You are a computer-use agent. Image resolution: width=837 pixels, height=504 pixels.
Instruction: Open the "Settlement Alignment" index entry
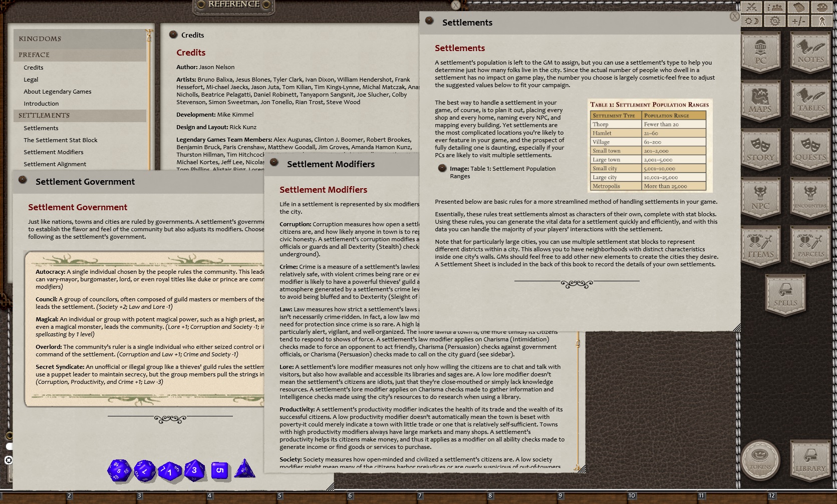[x=55, y=164]
